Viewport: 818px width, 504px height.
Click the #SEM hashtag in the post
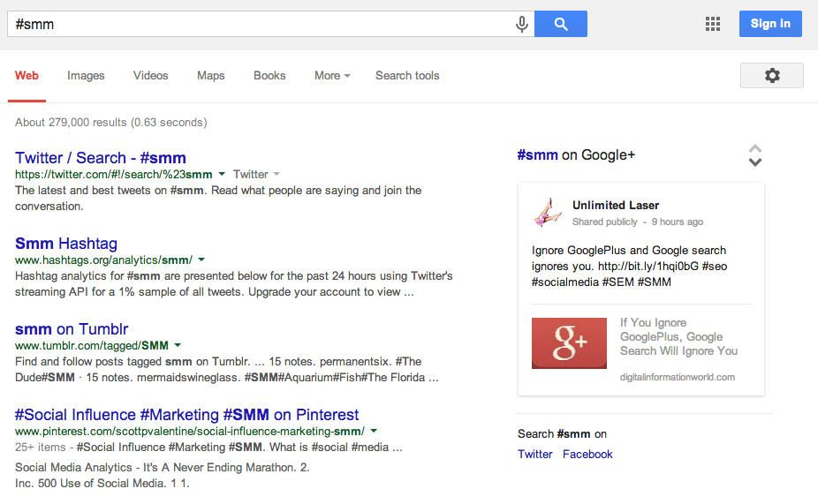[617, 282]
